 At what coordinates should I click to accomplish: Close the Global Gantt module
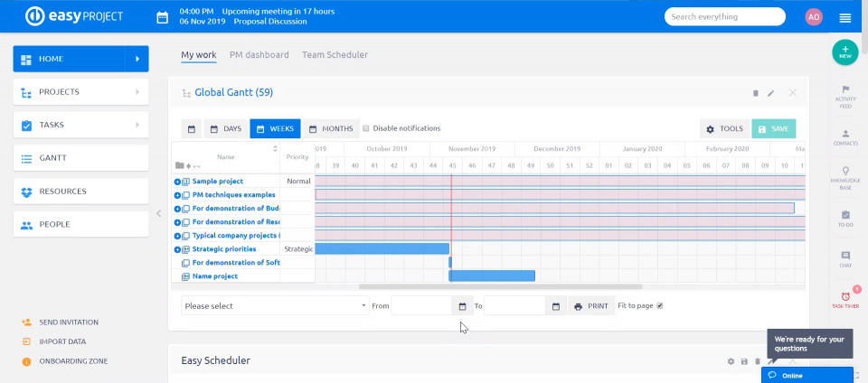coord(792,93)
